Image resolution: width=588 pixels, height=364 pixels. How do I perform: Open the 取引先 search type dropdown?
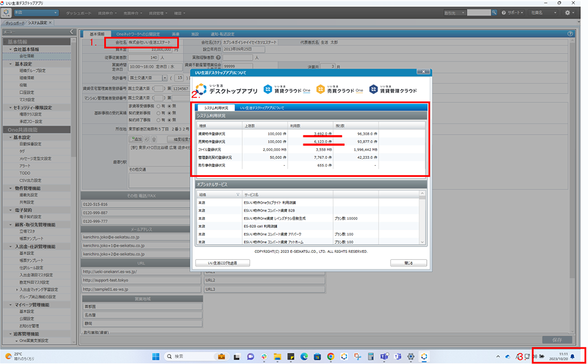pyautogui.click(x=454, y=13)
